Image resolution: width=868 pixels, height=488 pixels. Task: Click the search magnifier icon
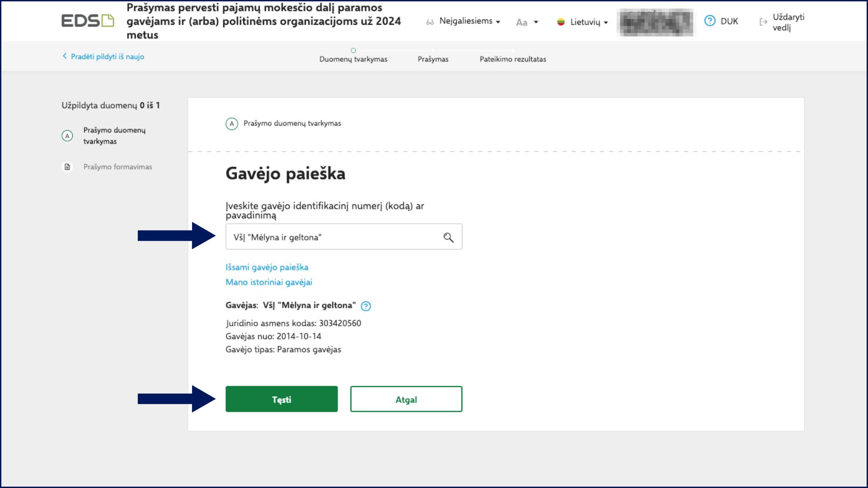448,237
